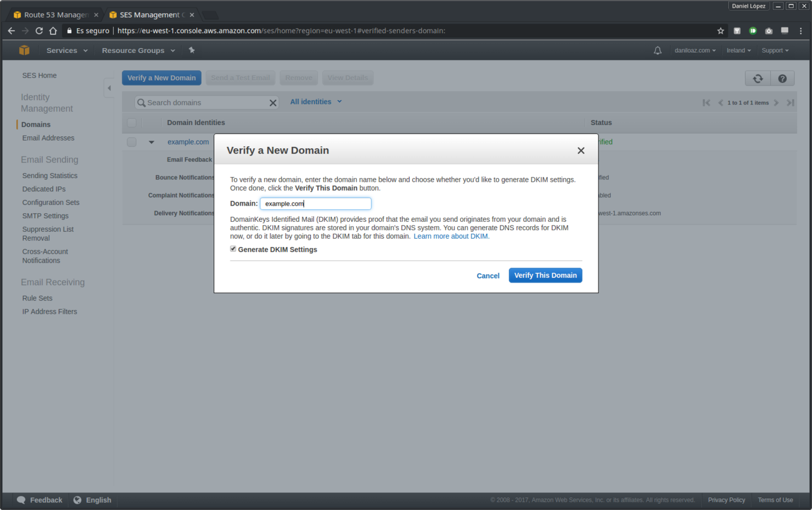This screenshot has width=812, height=510.
Task: Refresh the domain identities list
Action: pyautogui.click(x=757, y=77)
